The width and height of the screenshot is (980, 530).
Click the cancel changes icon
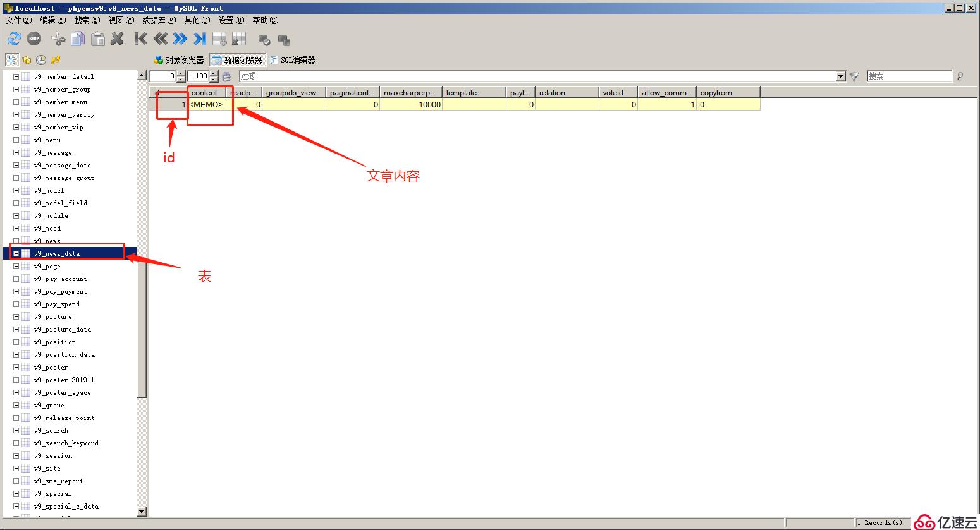[x=284, y=40]
